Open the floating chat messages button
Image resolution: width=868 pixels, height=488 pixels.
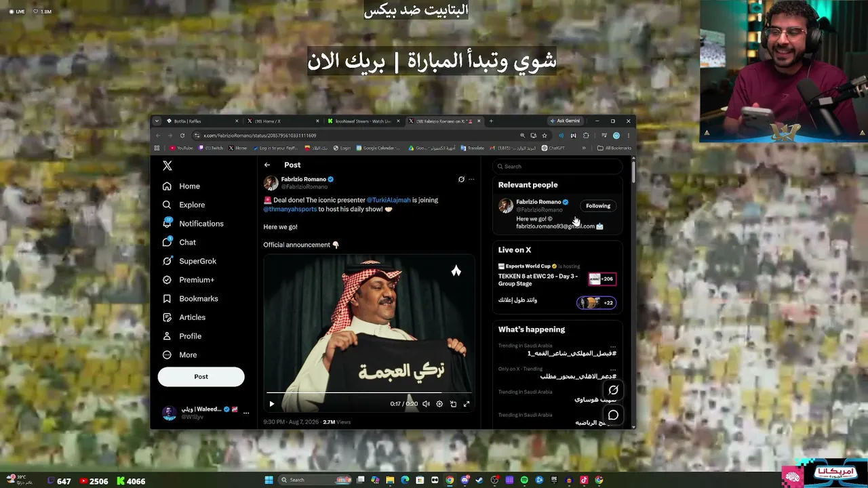[x=613, y=415]
